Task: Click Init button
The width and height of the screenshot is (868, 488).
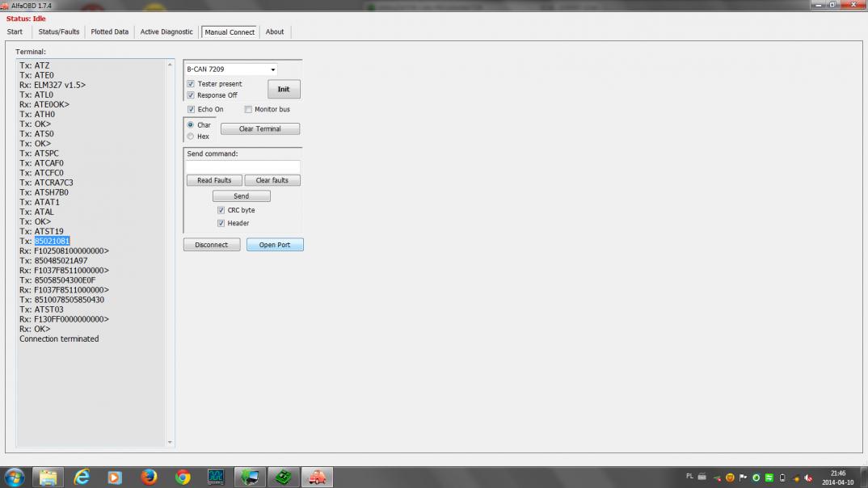Action: click(x=284, y=89)
